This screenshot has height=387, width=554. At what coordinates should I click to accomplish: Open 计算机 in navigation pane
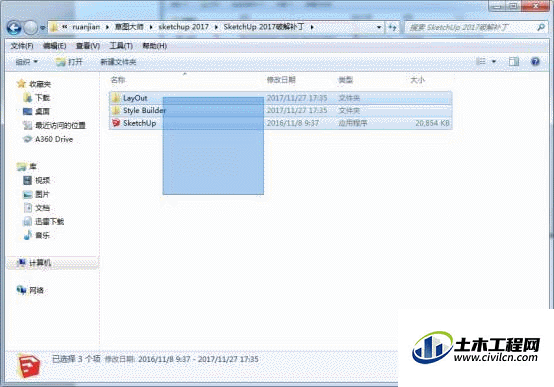[40, 263]
